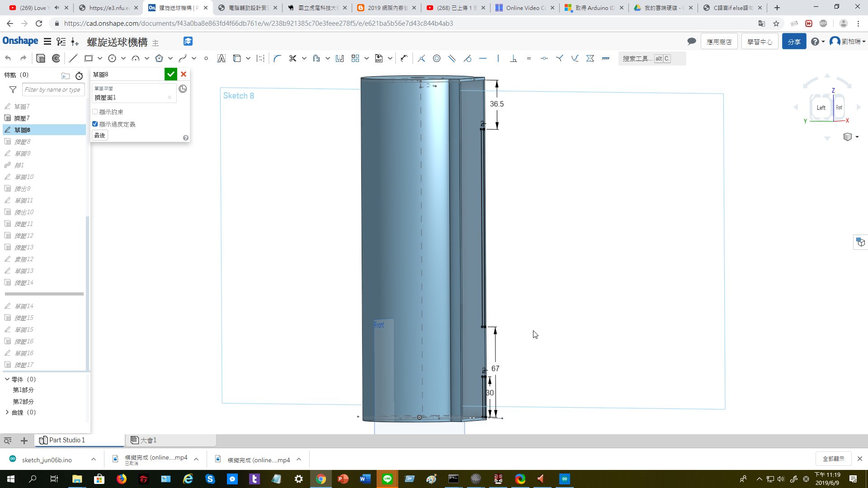Apply the Perpendicular constraint
The width and height of the screenshot is (868, 488).
pos(513,58)
